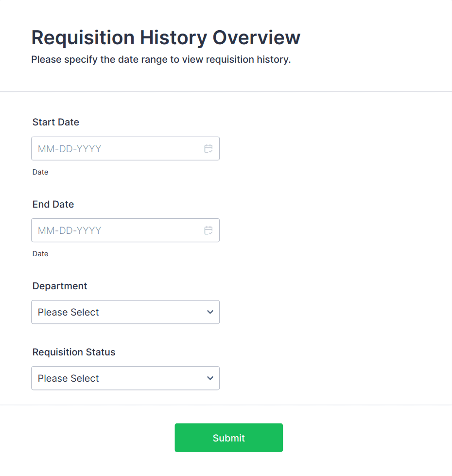Click Please Select text in Department box
Image resolution: width=452 pixels, height=476 pixels.
[x=69, y=312]
